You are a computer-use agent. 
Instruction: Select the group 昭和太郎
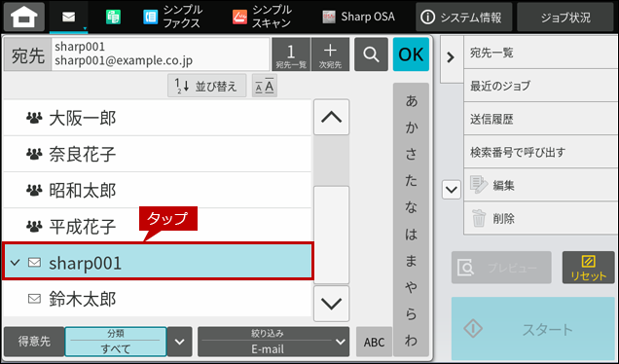[x=158, y=191]
